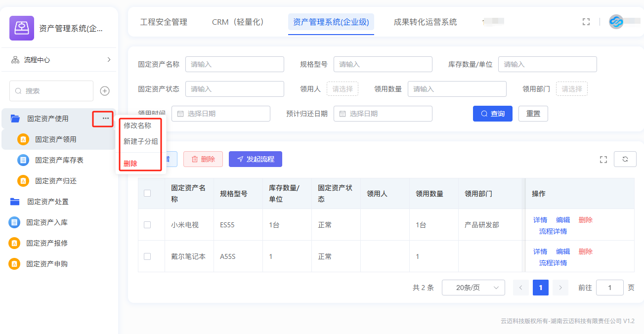
Task: Open the 领用人 selector
Action: [342, 89]
